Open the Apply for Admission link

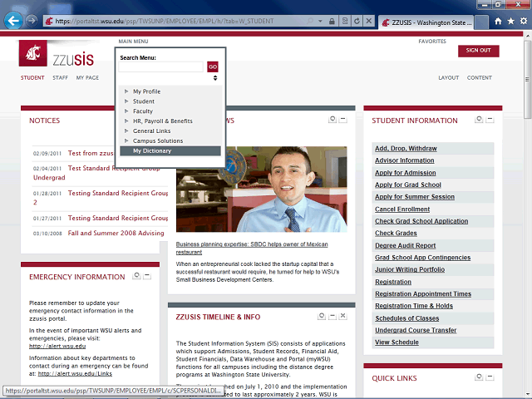[405, 173]
